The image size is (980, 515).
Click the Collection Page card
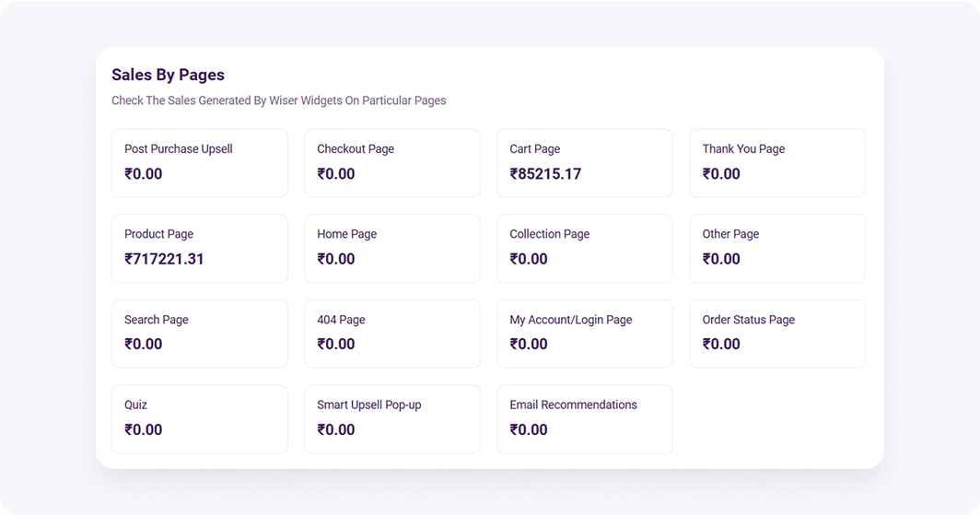(584, 248)
